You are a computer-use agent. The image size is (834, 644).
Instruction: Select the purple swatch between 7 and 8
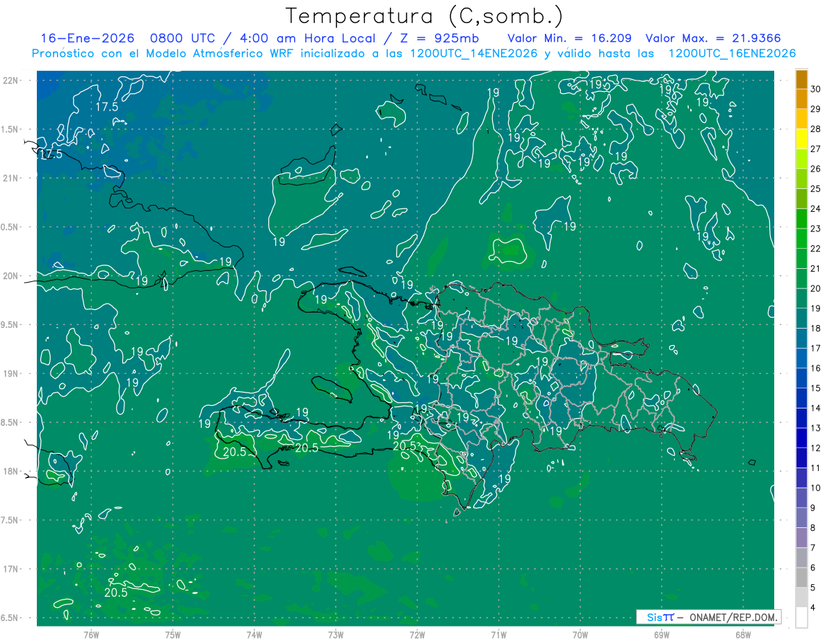pos(801,538)
